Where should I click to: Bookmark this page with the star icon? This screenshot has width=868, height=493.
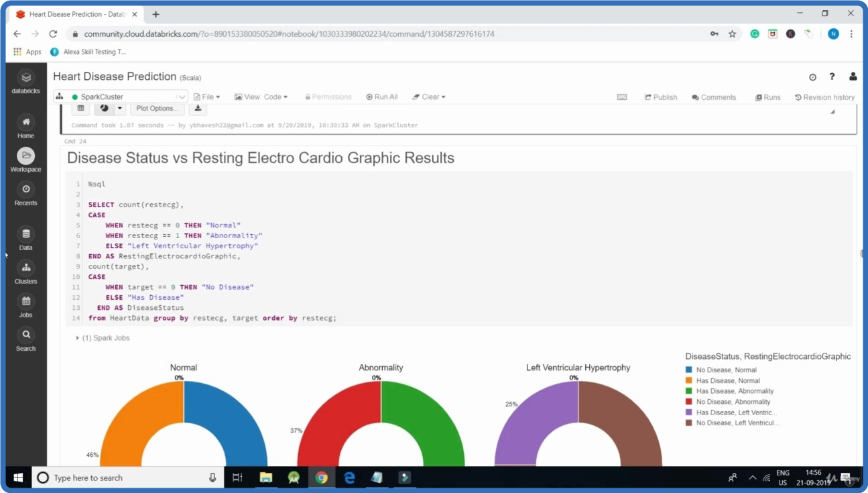(733, 34)
